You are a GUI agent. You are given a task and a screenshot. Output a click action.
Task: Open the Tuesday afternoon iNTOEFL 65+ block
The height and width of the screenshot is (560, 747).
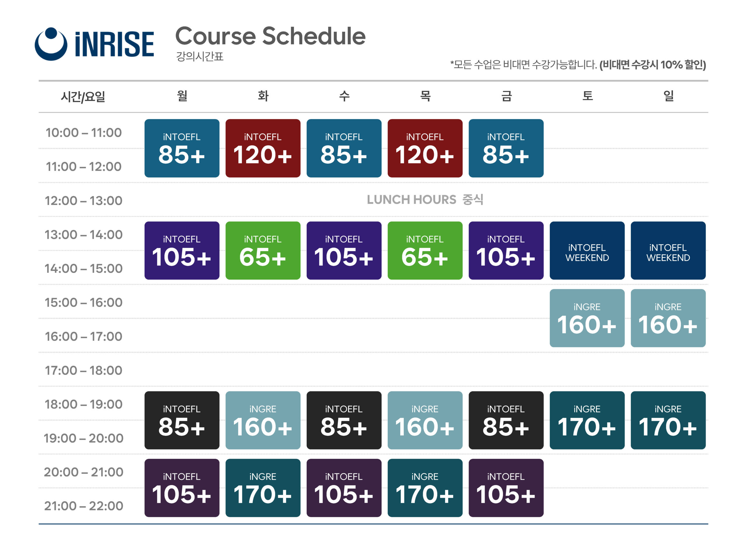(x=263, y=251)
